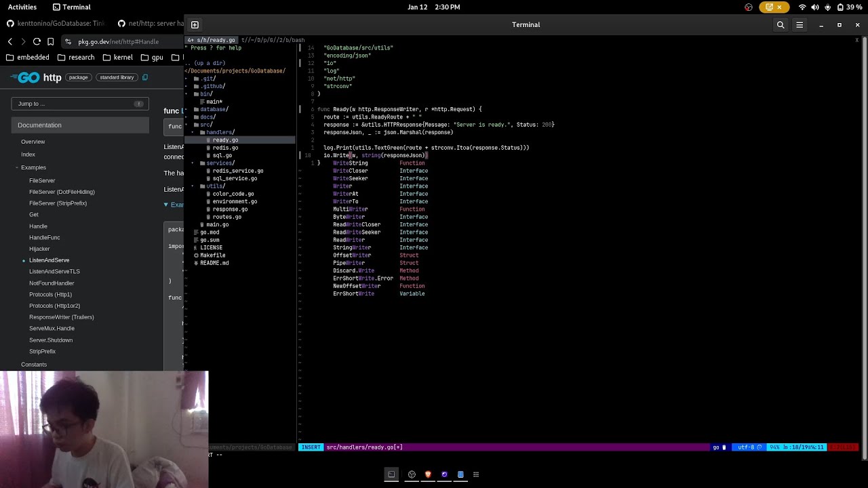Open the Terminal app menu in top bar
The width and height of the screenshot is (868, 488).
[x=71, y=7]
